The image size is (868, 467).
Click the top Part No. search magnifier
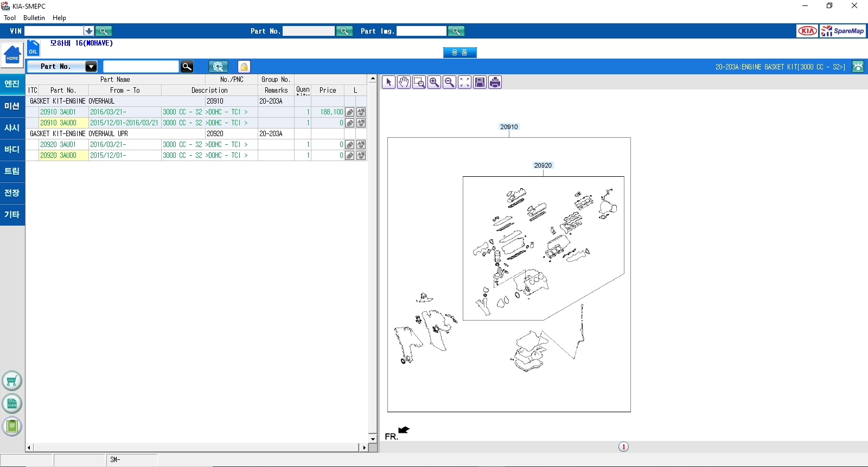[344, 31]
